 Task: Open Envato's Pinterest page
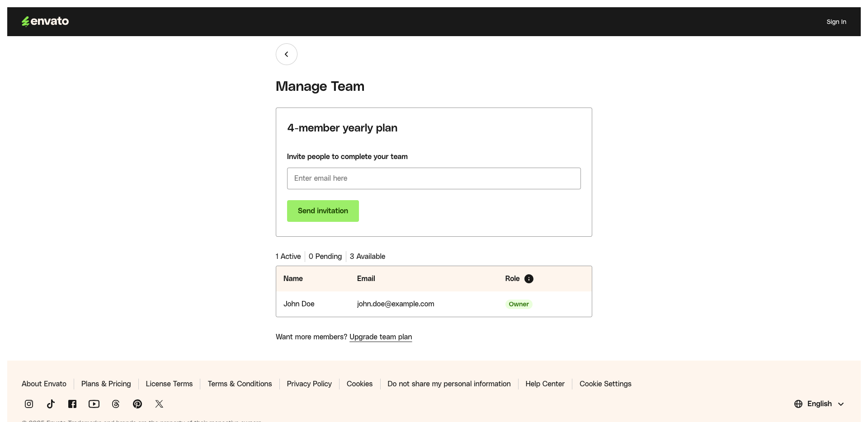[137, 404]
